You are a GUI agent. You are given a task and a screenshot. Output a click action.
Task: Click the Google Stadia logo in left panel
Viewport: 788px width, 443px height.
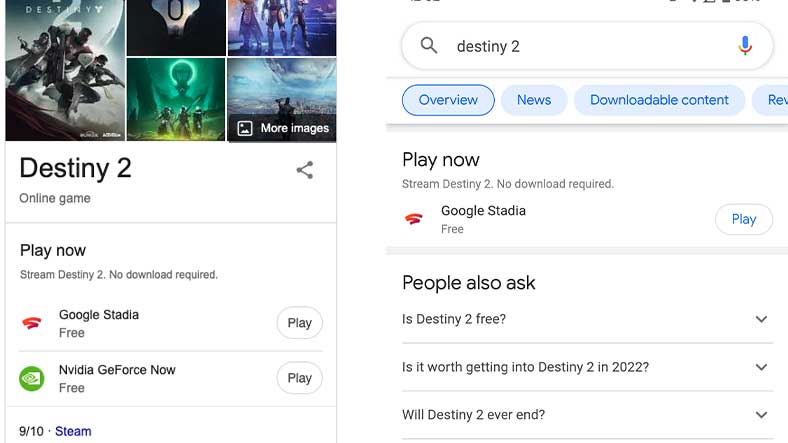pos(33,323)
